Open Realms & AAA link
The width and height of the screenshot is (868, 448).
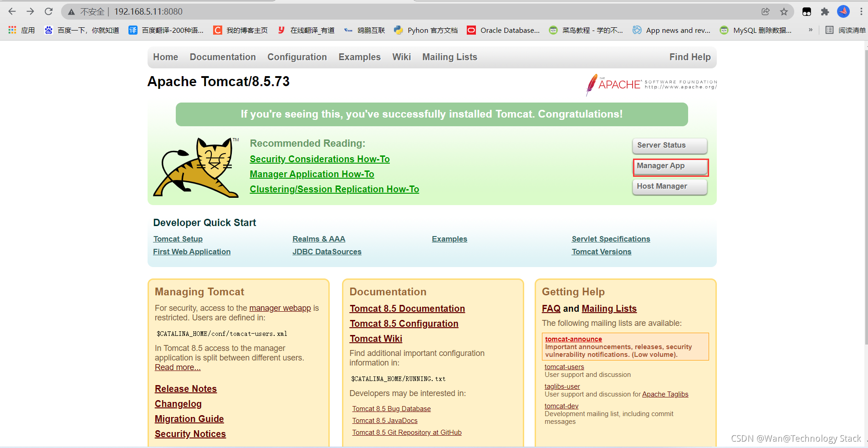tap(319, 239)
